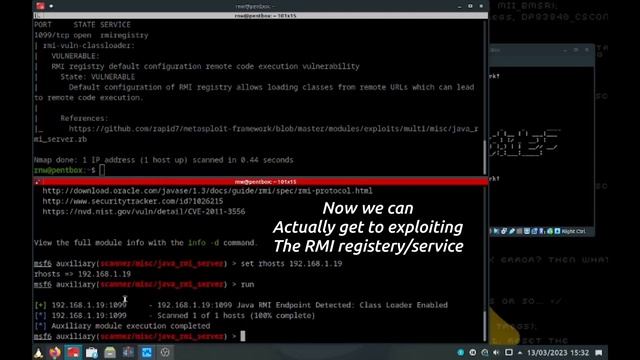Viewport: 640px width, 360px height.
Task: Click 'Right Ctrl' host key indicator in VirtualBox window
Action: (x=573, y=231)
